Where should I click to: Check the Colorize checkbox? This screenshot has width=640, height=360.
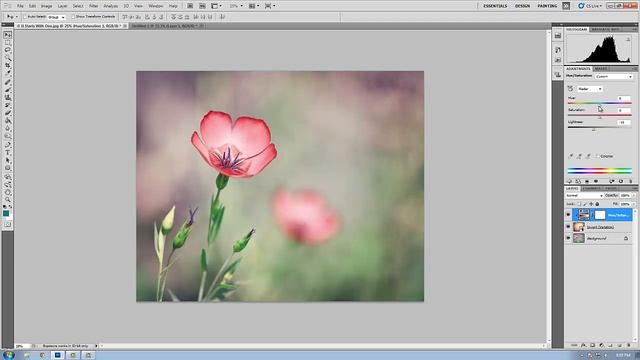(x=598, y=156)
